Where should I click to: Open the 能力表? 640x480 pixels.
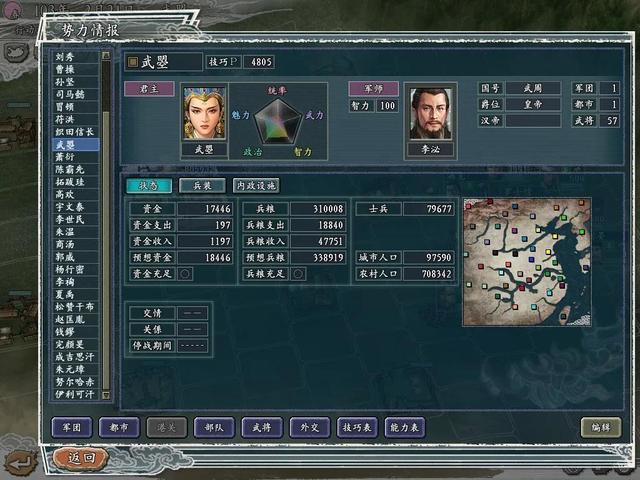pyautogui.click(x=404, y=427)
